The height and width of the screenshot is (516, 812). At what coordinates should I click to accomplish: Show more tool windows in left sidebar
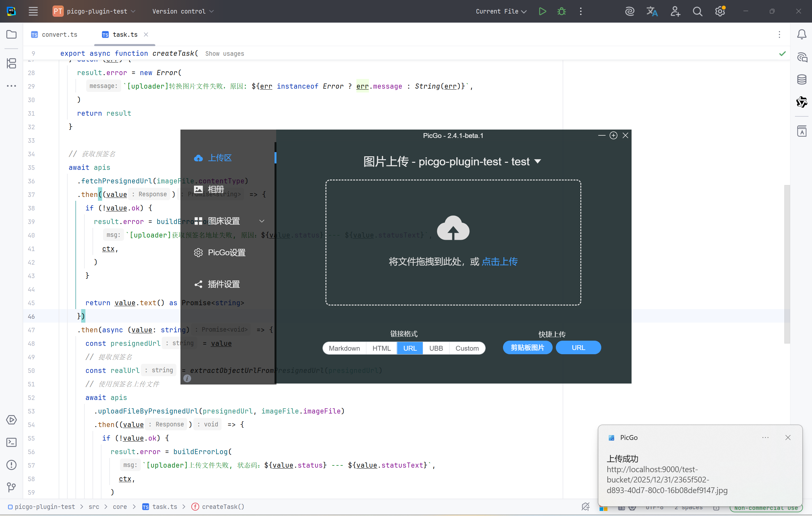click(x=12, y=86)
